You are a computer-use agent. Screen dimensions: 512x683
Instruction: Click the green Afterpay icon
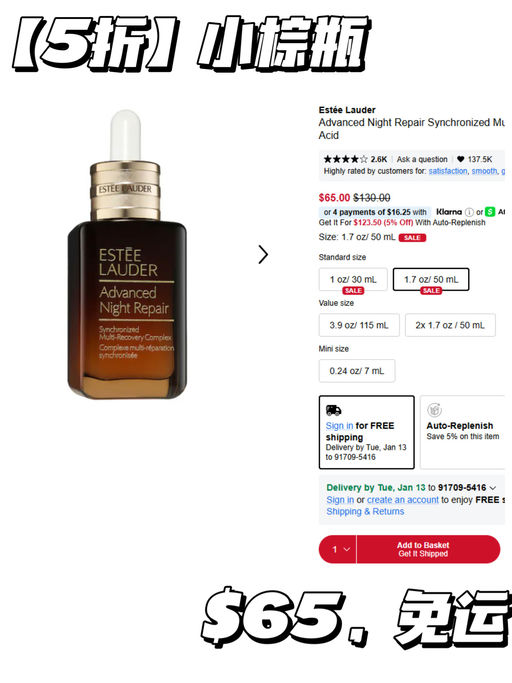(x=490, y=212)
